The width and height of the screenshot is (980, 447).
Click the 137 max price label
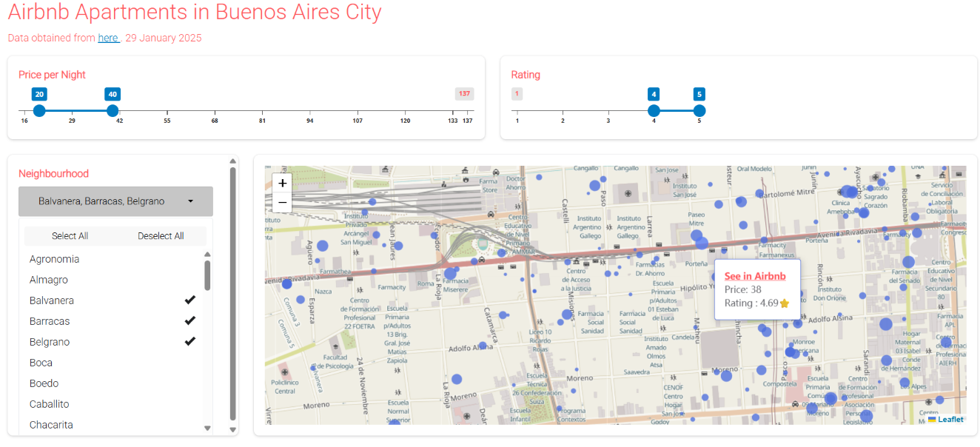(464, 94)
